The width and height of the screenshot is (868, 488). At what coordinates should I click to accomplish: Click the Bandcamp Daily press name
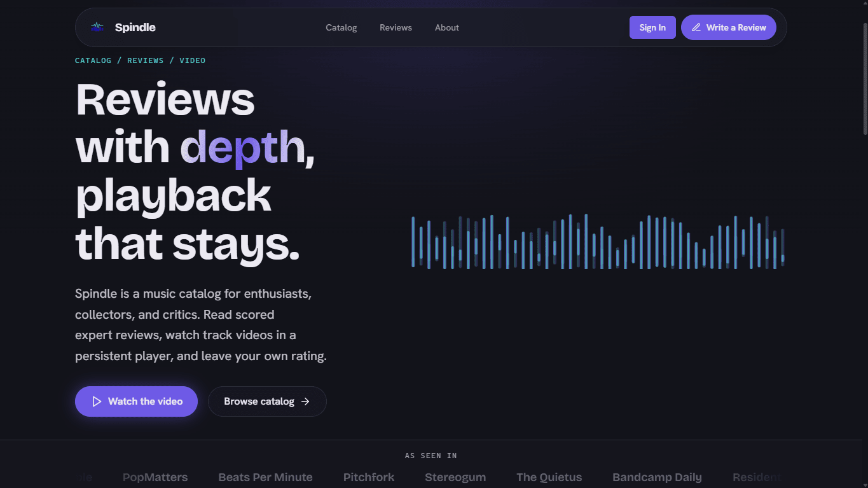tap(657, 477)
